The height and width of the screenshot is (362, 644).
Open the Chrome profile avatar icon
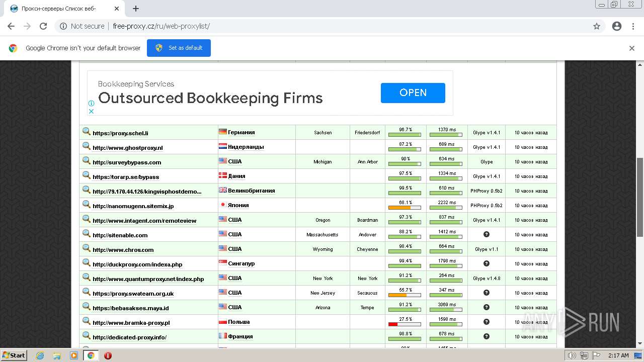tap(617, 26)
